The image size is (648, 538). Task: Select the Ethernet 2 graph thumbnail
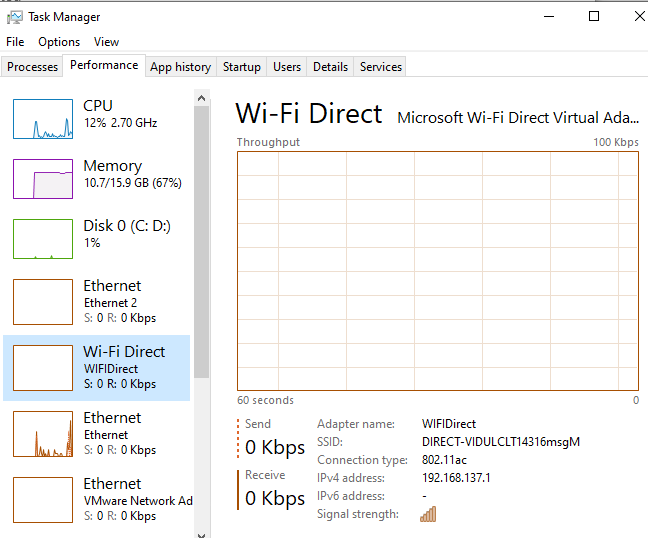click(43, 302)
